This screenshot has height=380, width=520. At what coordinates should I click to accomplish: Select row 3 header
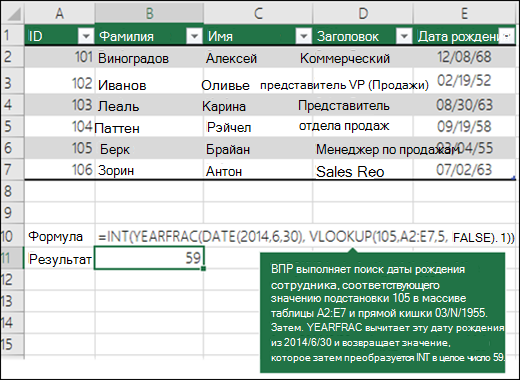tap(12, 81)
